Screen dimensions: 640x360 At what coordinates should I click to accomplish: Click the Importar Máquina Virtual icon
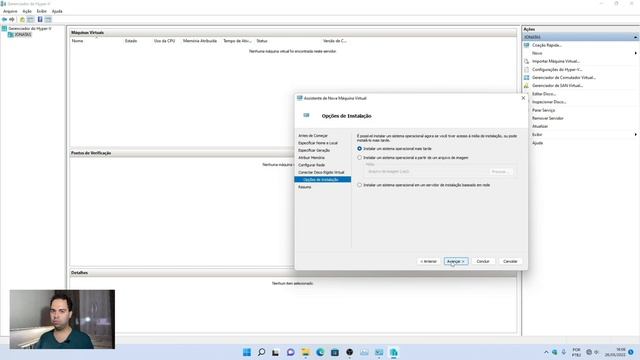[527, 61]
